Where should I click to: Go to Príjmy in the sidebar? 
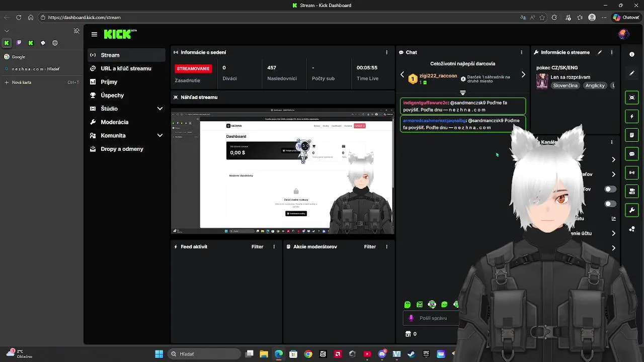pos(126,82)
